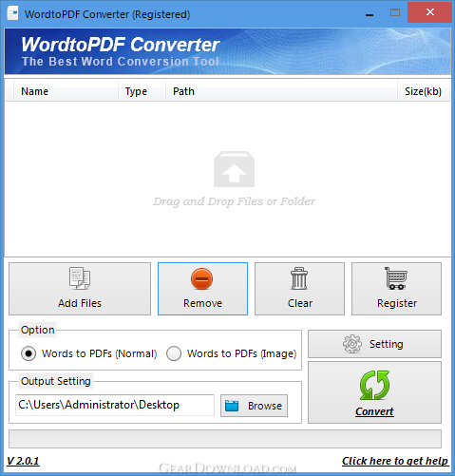Sort list by Size(kb) column header
Viewport: 455px width, 476px height.
click(x=424, y=91)
